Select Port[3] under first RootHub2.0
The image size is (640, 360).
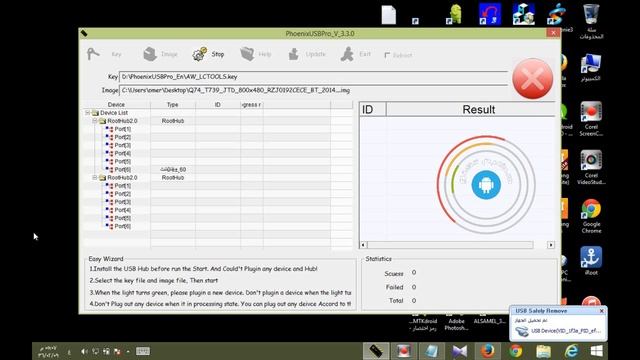[122, 145]
